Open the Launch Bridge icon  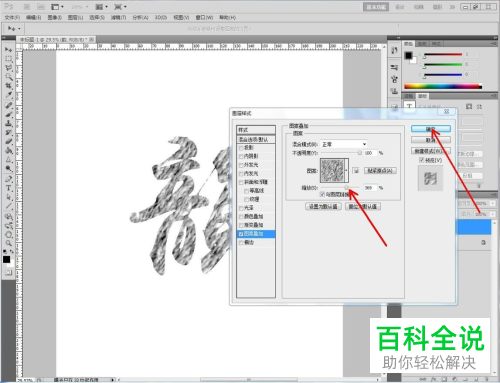[27, 7]
